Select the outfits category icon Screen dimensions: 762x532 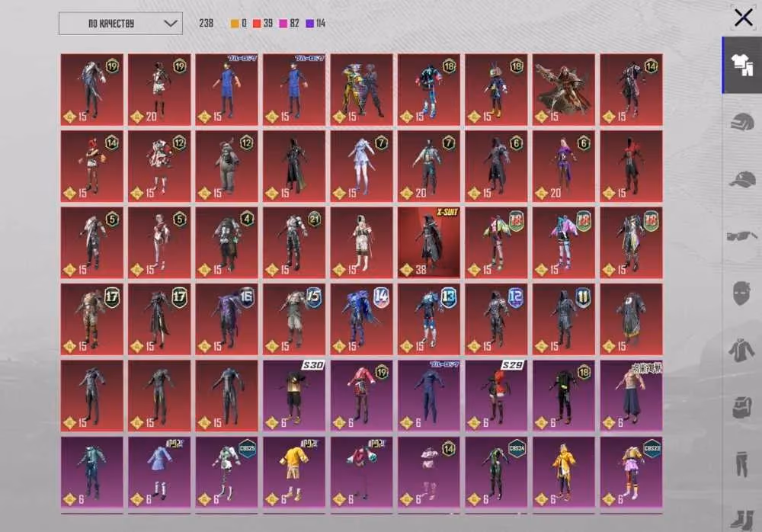click(741, 65)
